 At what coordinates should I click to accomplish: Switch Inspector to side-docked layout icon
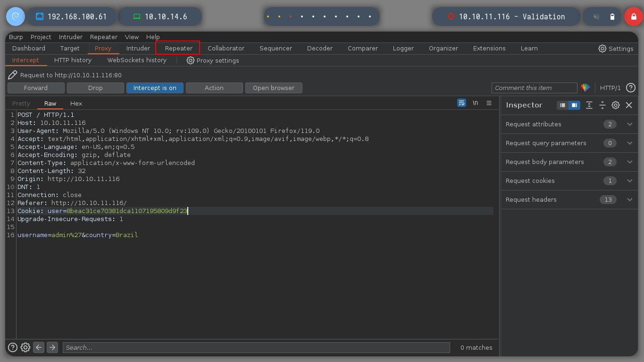(574, 105)
